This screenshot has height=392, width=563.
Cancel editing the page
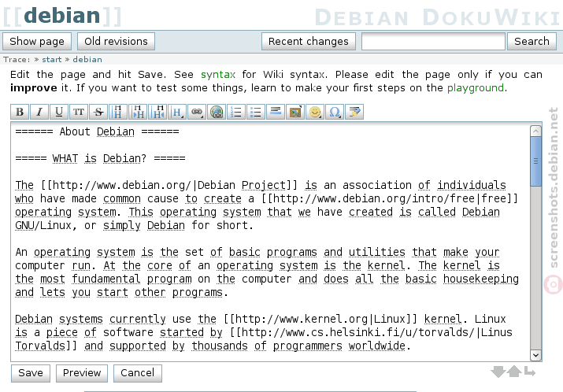(138, 373)
